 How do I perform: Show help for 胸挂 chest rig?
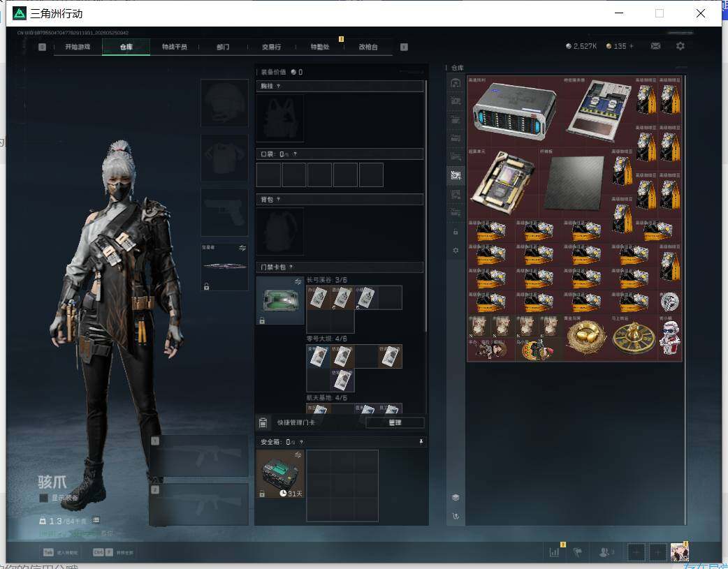[278, 87]
